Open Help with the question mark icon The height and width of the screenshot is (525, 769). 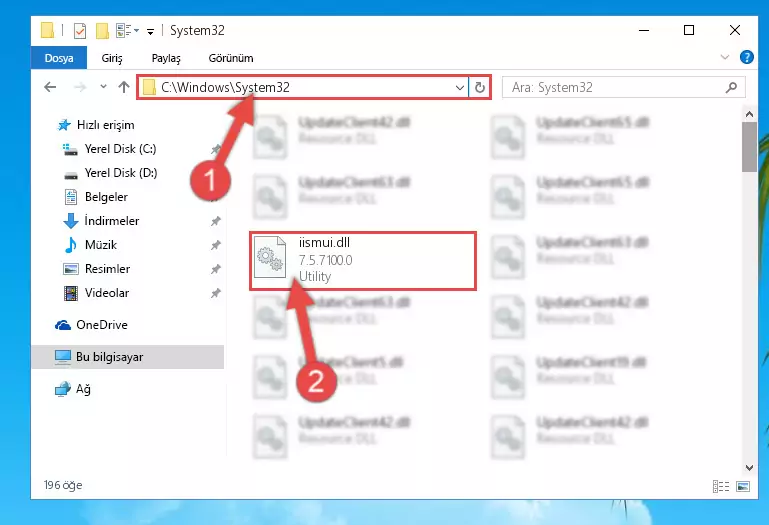(746, 57)
